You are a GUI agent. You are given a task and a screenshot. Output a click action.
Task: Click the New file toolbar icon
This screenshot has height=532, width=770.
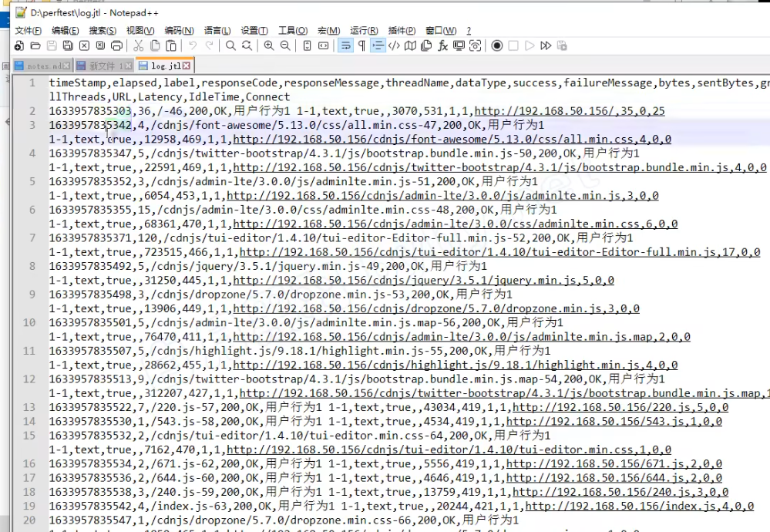[x=19, y=45]
